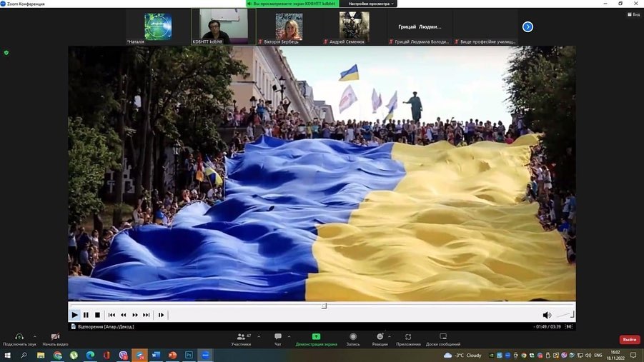Screen dimensions: 644x362
Task: Click the 01:49 / 03:39 time display
Action: 548,327
